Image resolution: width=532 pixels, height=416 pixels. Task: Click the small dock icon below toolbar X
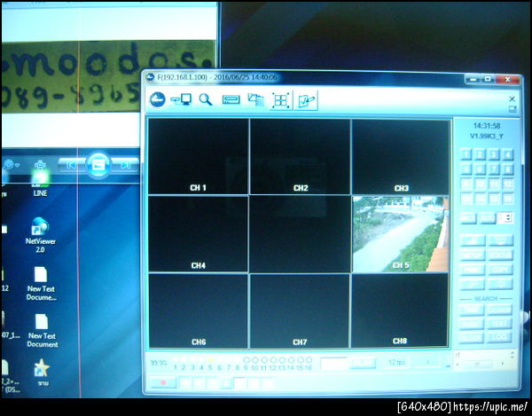click(512, 109)
